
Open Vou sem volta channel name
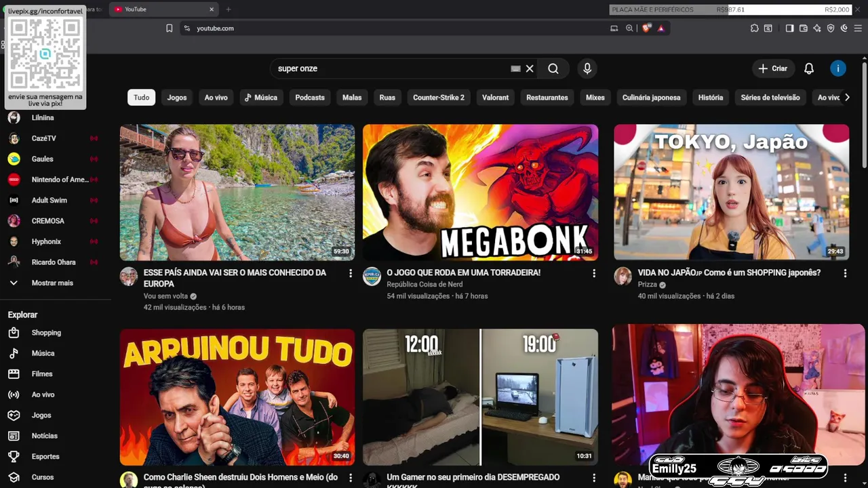click(x=165, y=296)
